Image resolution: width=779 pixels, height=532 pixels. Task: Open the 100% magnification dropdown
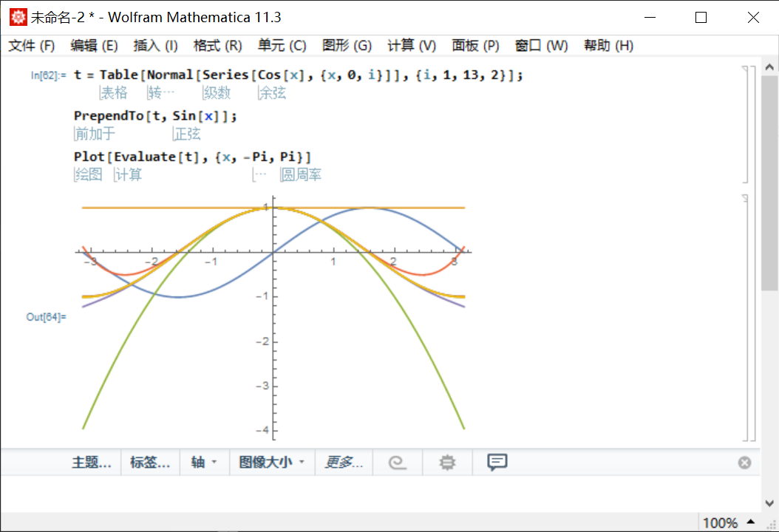[728, 522]
